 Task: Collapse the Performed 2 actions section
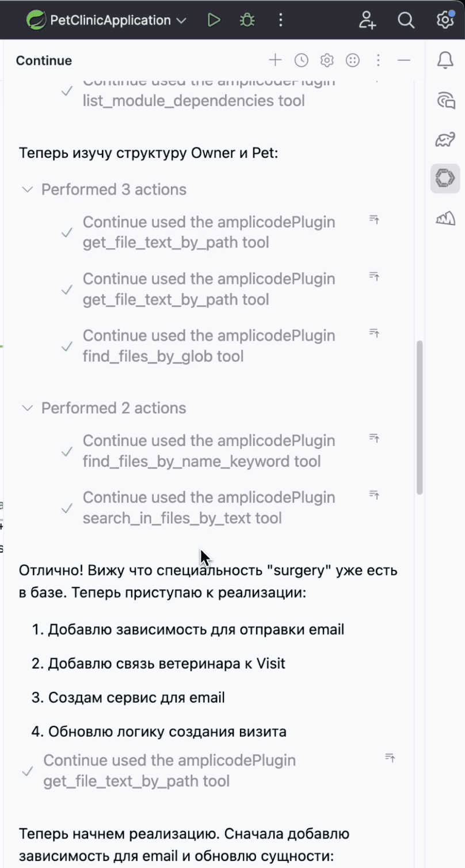(x=26, y=408)
